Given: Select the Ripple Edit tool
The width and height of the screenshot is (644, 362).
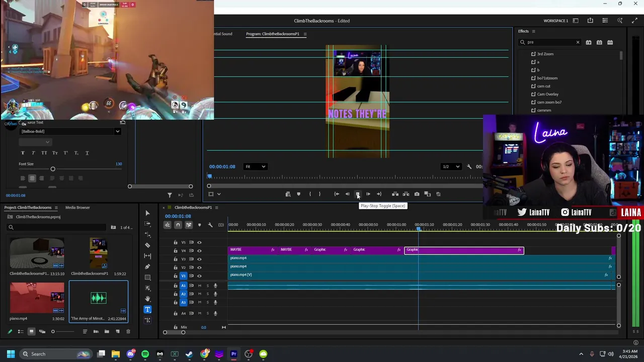Looking at the screenshot, I should point(147,234).
